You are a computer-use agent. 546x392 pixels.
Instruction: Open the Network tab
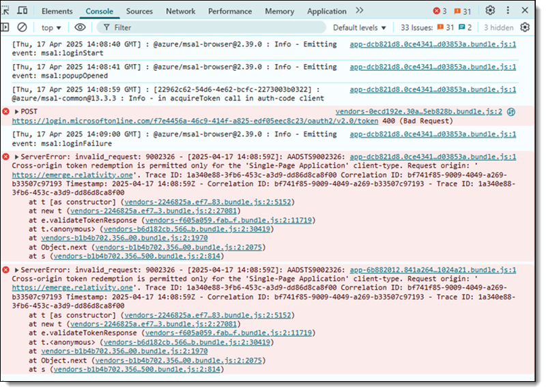tap(181, 11)
